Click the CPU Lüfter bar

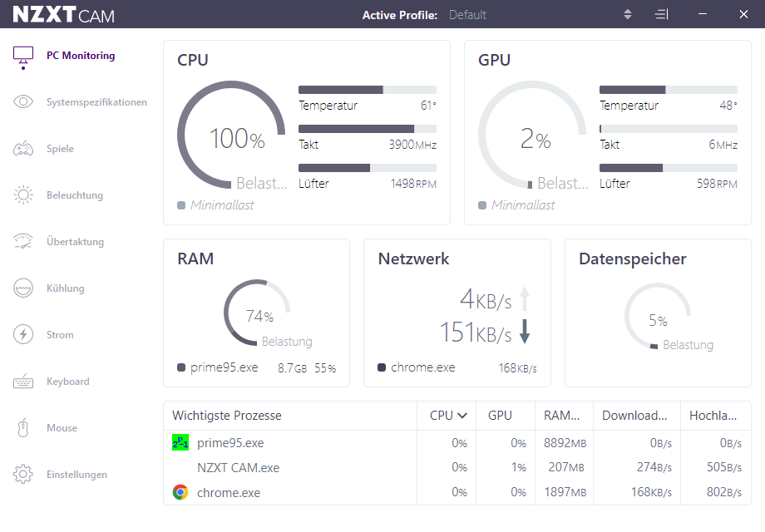368,168
